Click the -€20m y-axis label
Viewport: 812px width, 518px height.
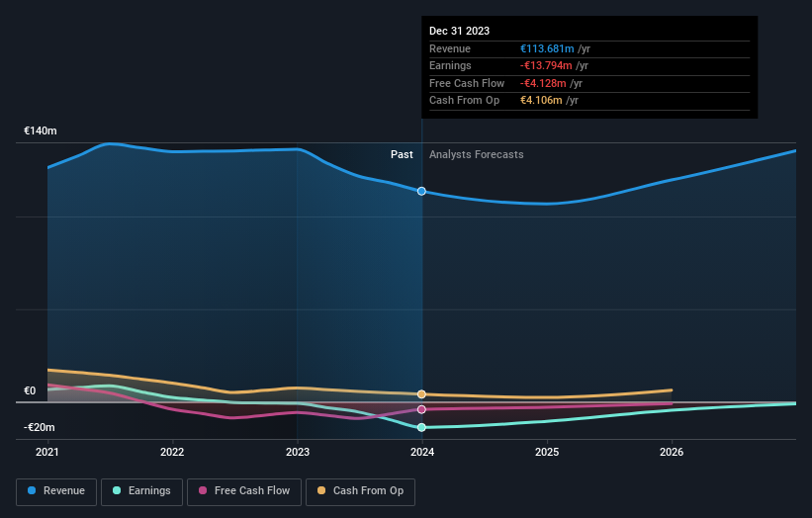(x=40, y=427)
